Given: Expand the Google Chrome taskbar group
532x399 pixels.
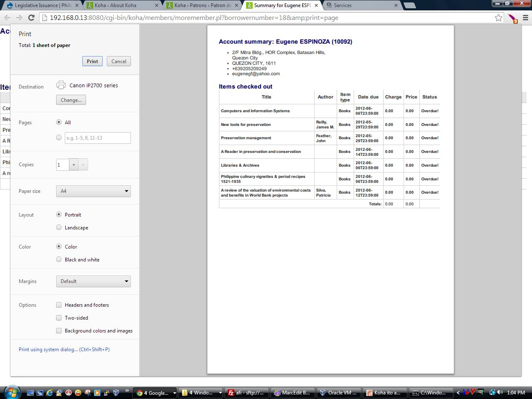Looking at the screenshot, I should coord(156,392).
